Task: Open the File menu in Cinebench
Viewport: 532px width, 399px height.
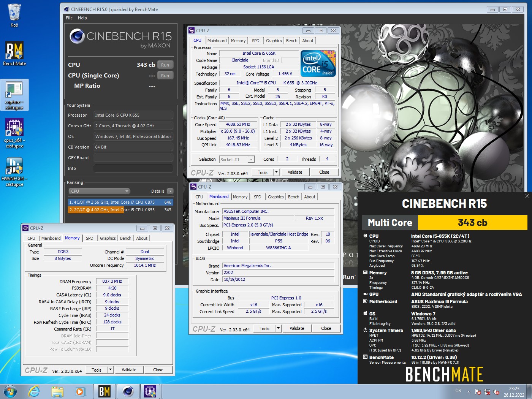Action: [x=69, y=18]
